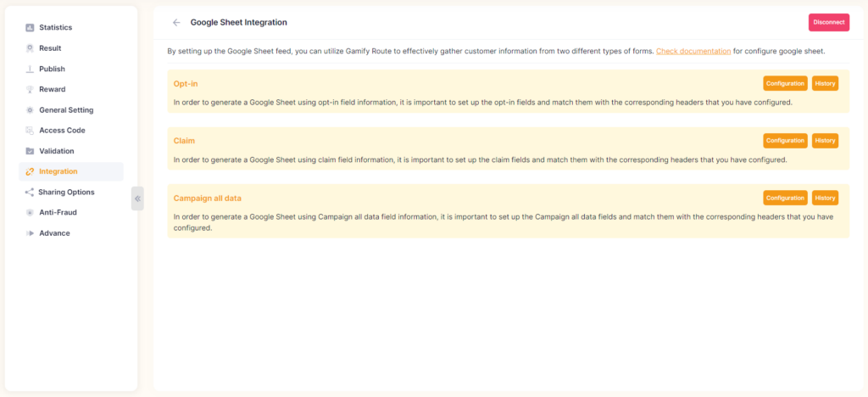Click the Statistics bar chart icon

click(30, 28)
